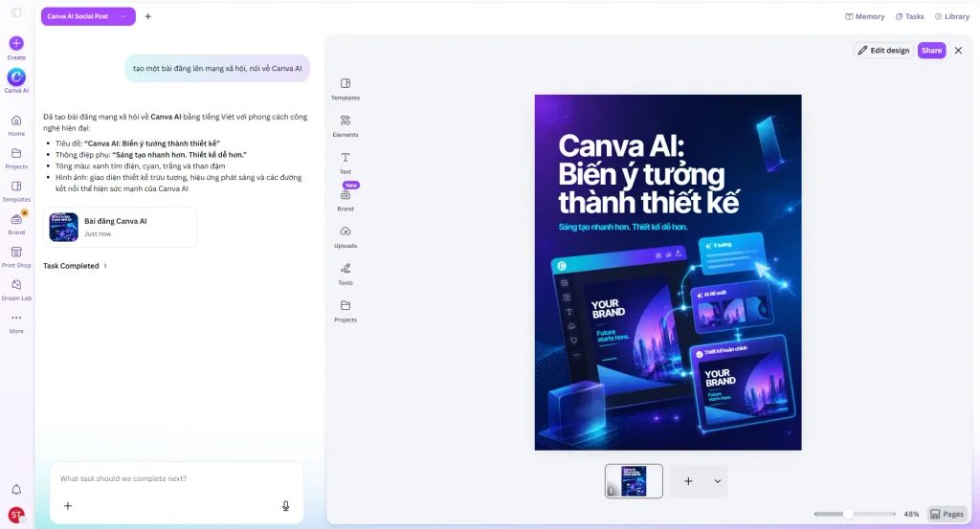The image size is (980, 529).
Task: Open Dream Lab in the sidebar
Action: tap(16, 290)
